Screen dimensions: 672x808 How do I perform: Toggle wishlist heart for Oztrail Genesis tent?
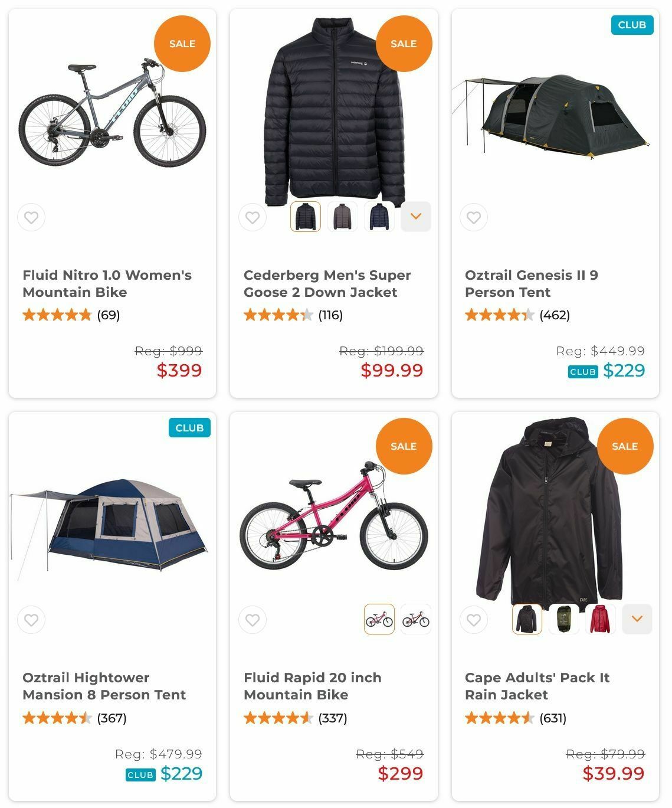click(x=474, y=217)
